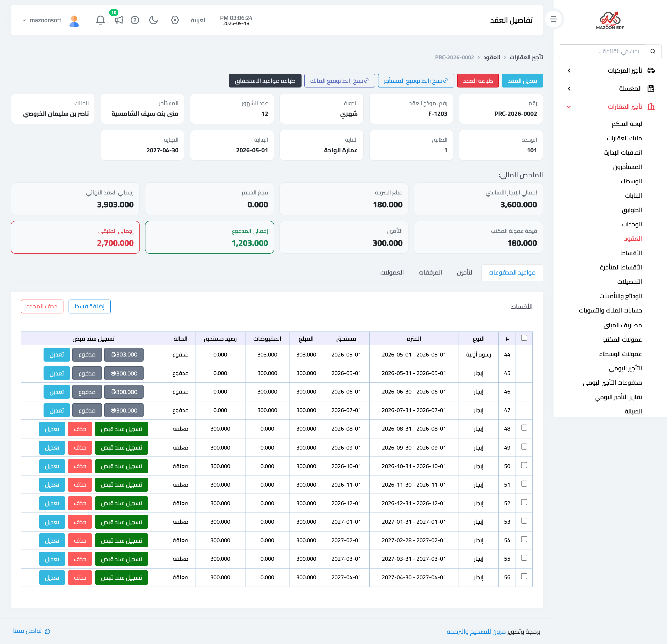
Task: Toggle dark mode moon icon
Action: [x=154, y=20]
